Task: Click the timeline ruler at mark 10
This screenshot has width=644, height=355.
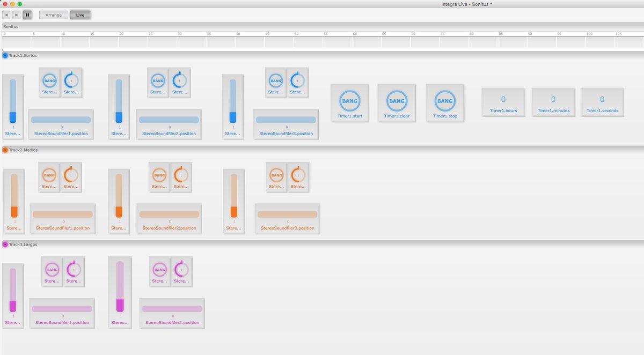Action: click(x=63, y=34)
